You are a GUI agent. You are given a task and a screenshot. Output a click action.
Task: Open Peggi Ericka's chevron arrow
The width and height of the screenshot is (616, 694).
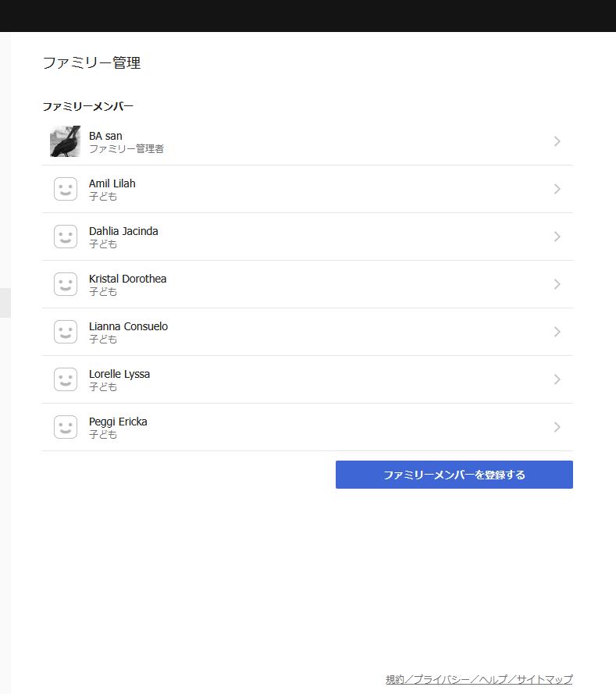click(x=557, y=427)
